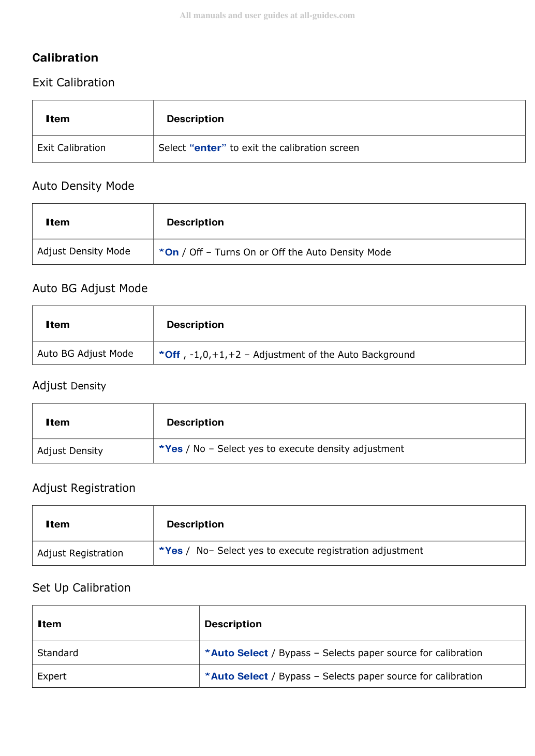This screenshot has height=756, width=535.
Task: Click the Expert item cell
Action: (x=116, y=676)
